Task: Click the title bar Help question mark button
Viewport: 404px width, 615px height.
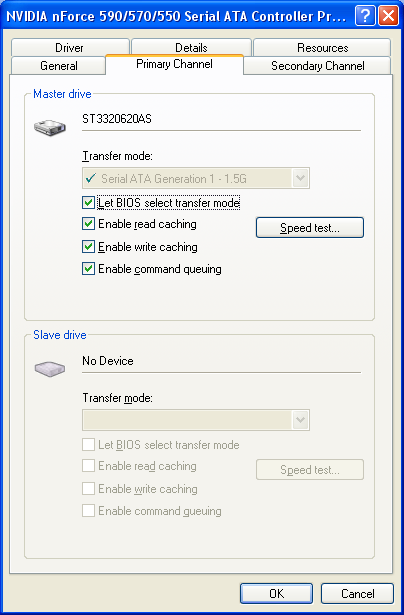Action: point(365,16)
